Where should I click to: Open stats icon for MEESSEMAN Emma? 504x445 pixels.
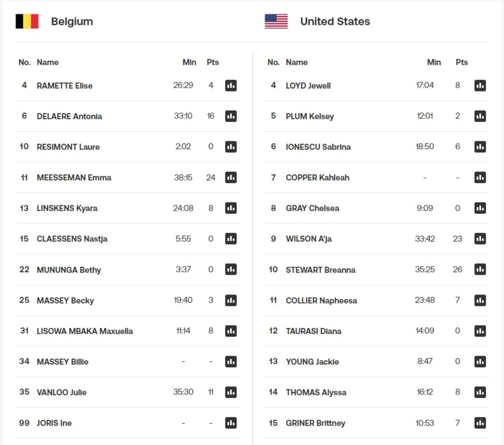[x=231, y=177]
